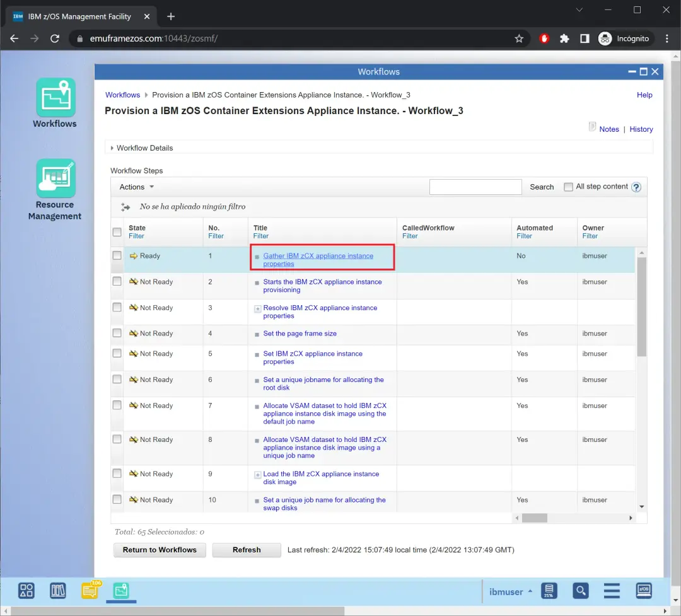The width and height of the screenshot is (681, 616).
Task: Open the app center grid icon in taskbar
Action: (x=26, y=591)
